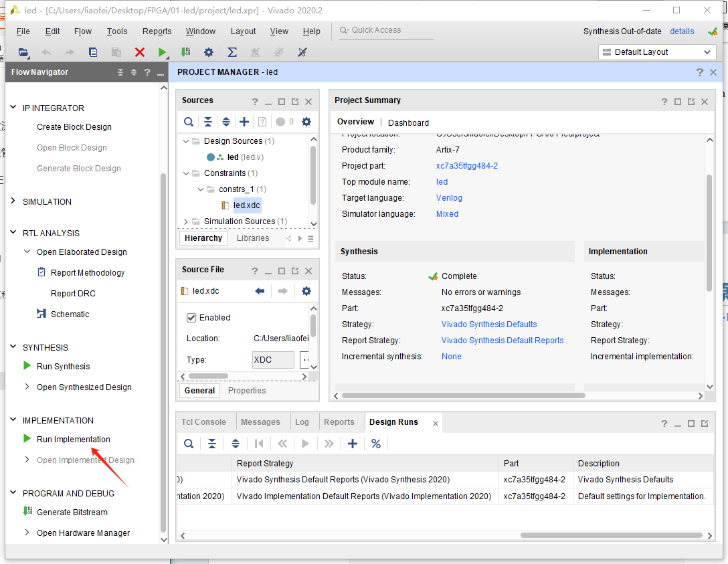Expand Open Hardware Manager node
This screenshot has width=728, height=564.
coord(27,533)
